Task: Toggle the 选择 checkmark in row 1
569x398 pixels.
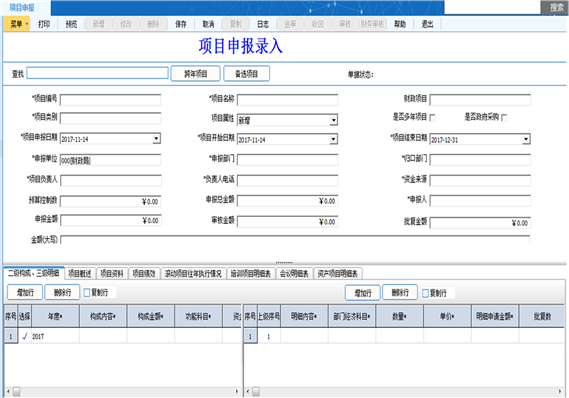Action: tap(24, 336)
